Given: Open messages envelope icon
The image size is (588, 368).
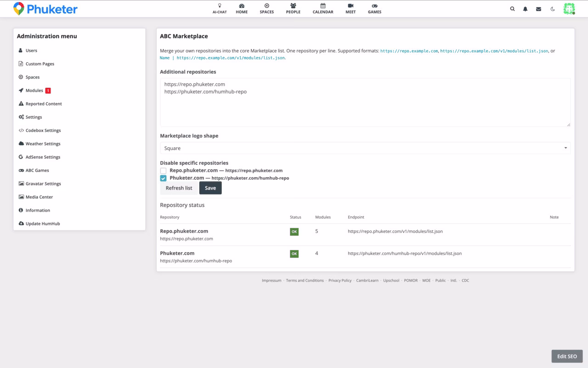Looking at the screenshot, I should coord(538,9).
